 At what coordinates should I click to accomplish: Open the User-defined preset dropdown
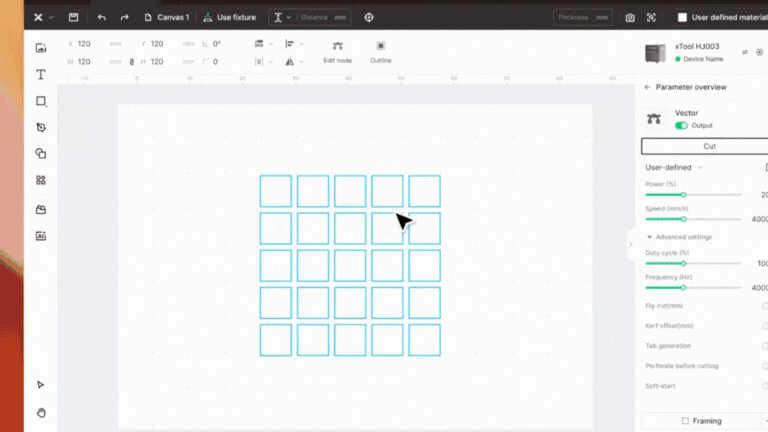[675, 167]
